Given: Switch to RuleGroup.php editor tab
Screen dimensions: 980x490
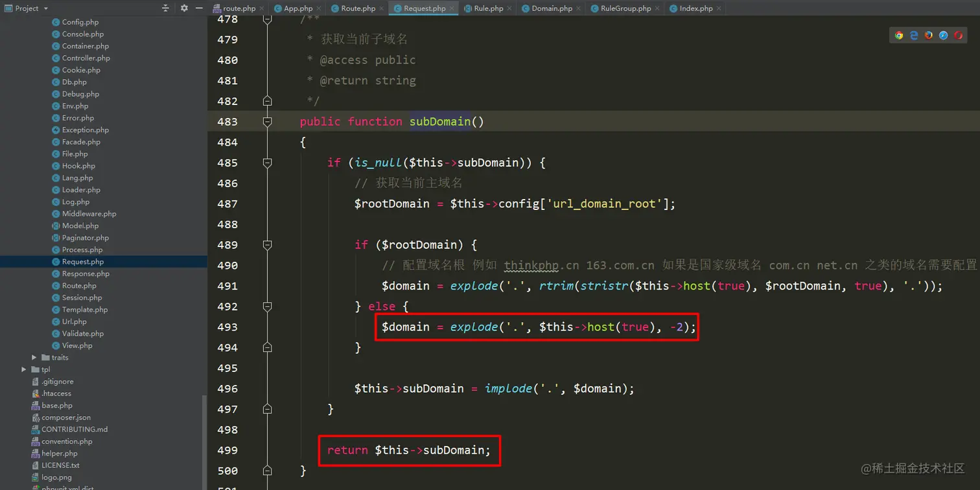Looking at the screenshot, I should click(x=625, y=8).
